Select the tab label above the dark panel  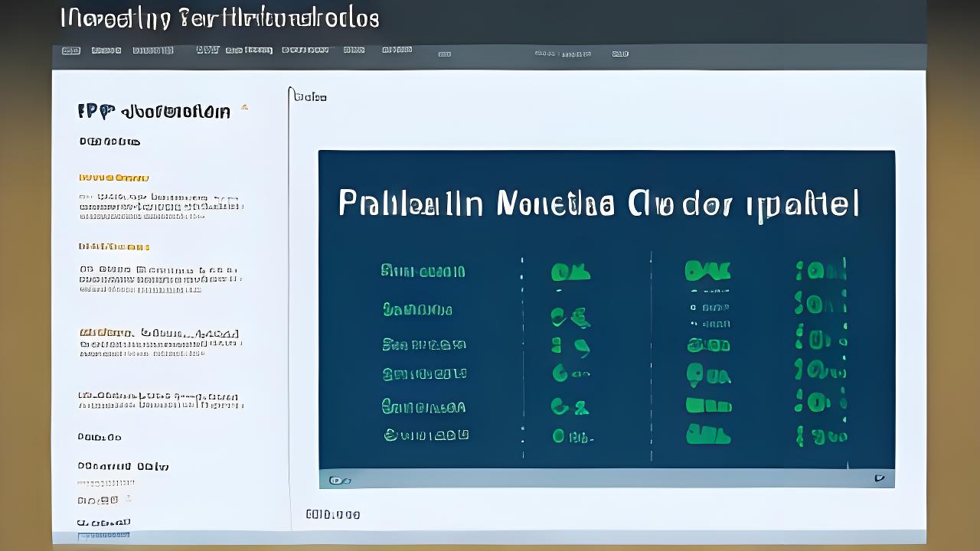(310, 97)
